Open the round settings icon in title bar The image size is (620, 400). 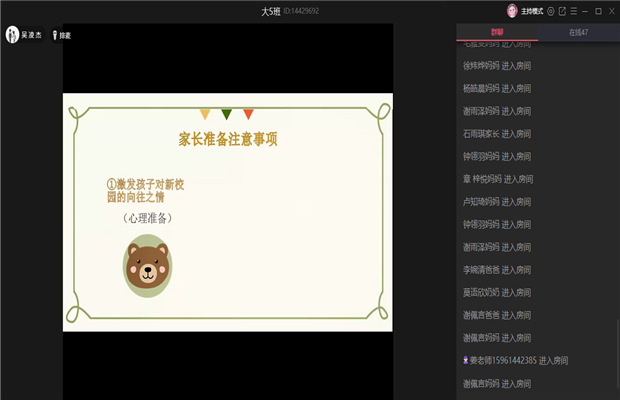pos(551,11)
